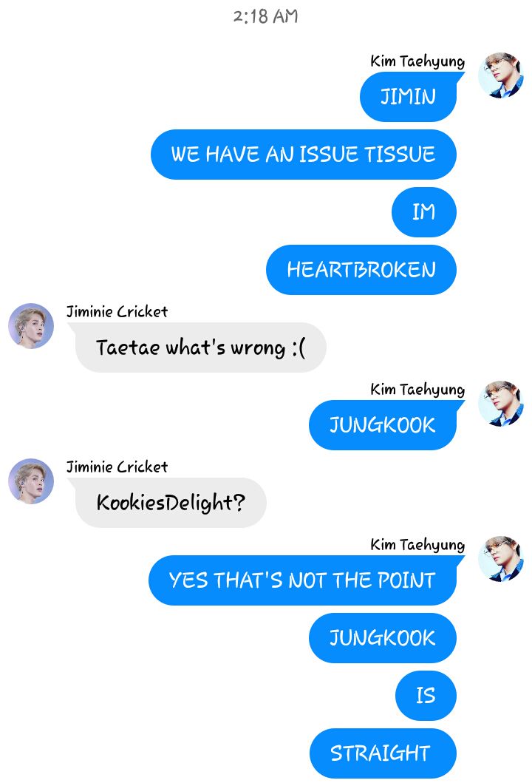Tap Jiminie Cricket name above KookiesDelight bubble
The width and height of the screenshot is (532, 783).
117,467
